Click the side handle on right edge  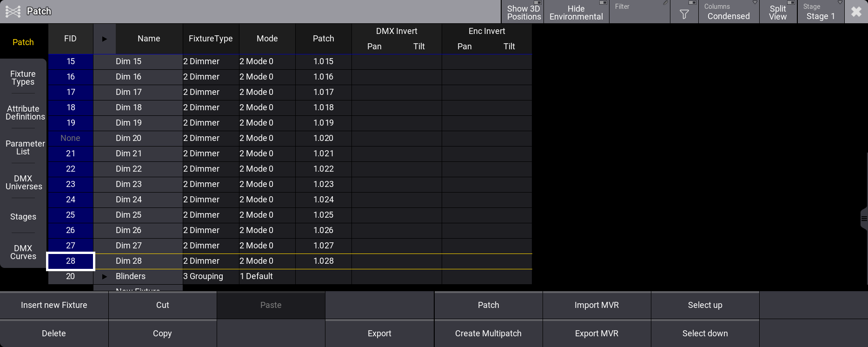click(864, 219)
